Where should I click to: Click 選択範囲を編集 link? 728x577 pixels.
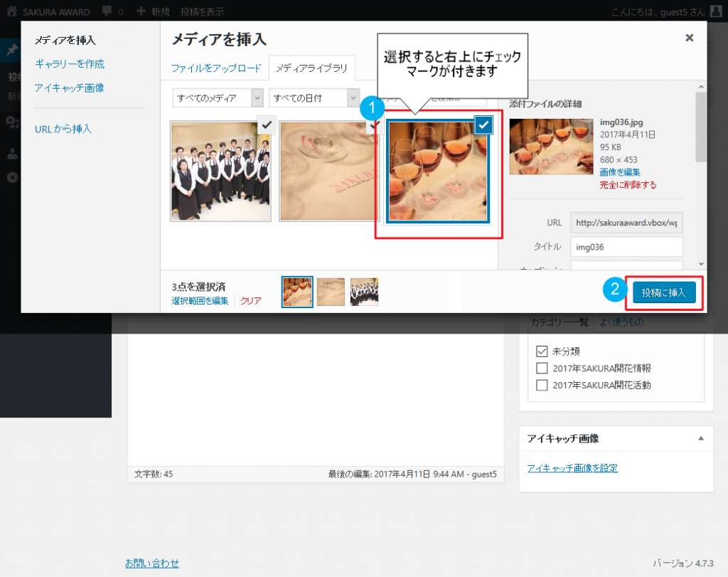200,301
